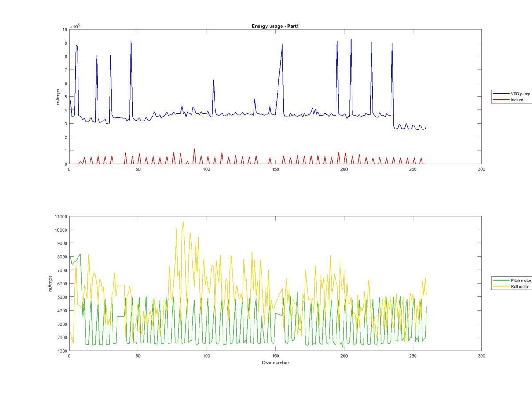The height and width of the screenshot is (394, 532).
Task: Click x-axis tick '100' on the top plot
Action: coord(207,169)
